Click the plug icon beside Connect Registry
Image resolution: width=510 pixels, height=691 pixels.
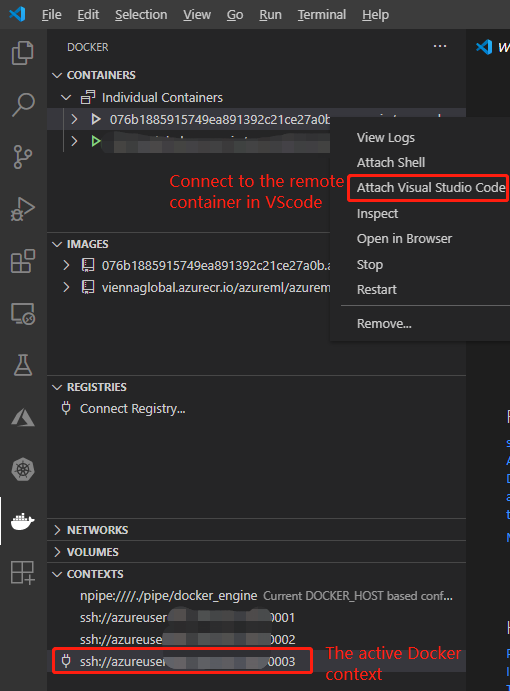pos(66,408)
